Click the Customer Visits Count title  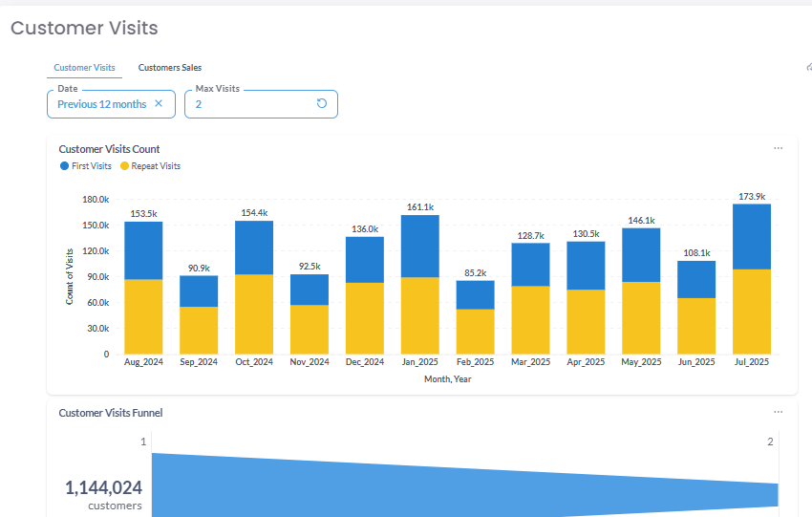(x=109, y=149)
